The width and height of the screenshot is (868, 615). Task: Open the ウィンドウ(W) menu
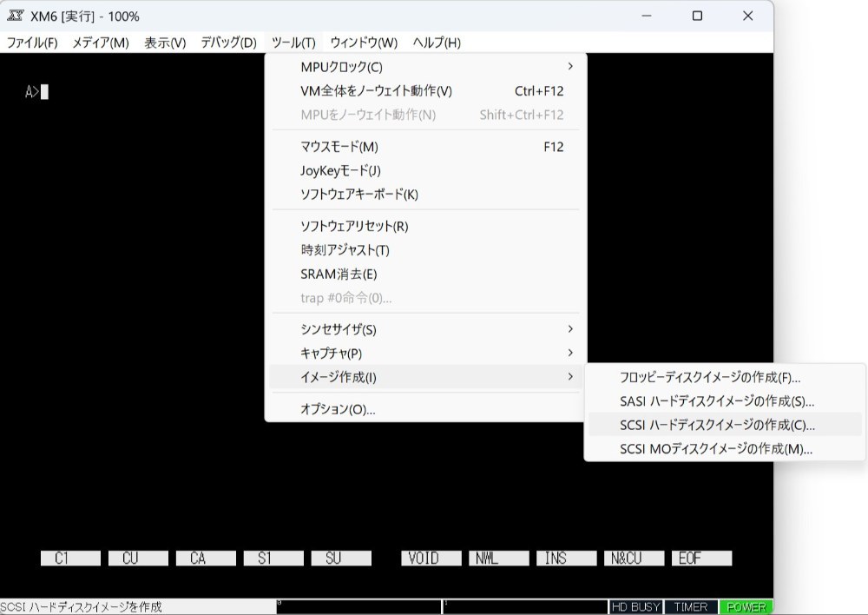[364, 43]
